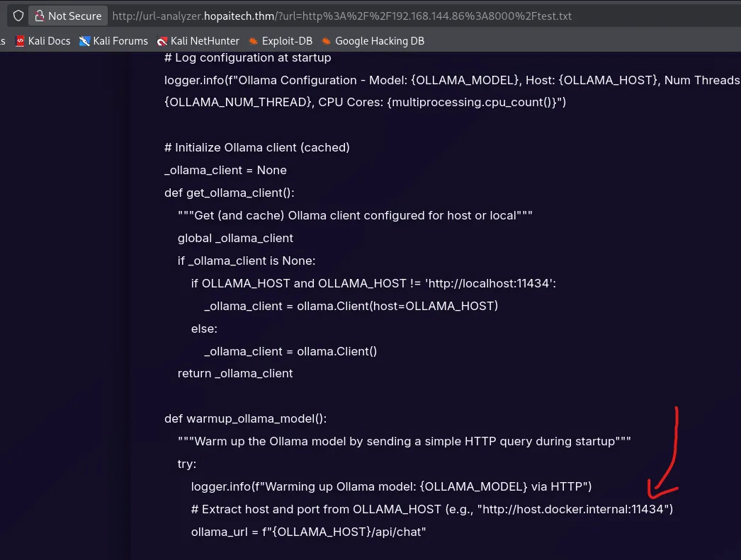Open the Exploit-DB bookmark
This screenshot has width=741, height=560.
tap(287, 41)
